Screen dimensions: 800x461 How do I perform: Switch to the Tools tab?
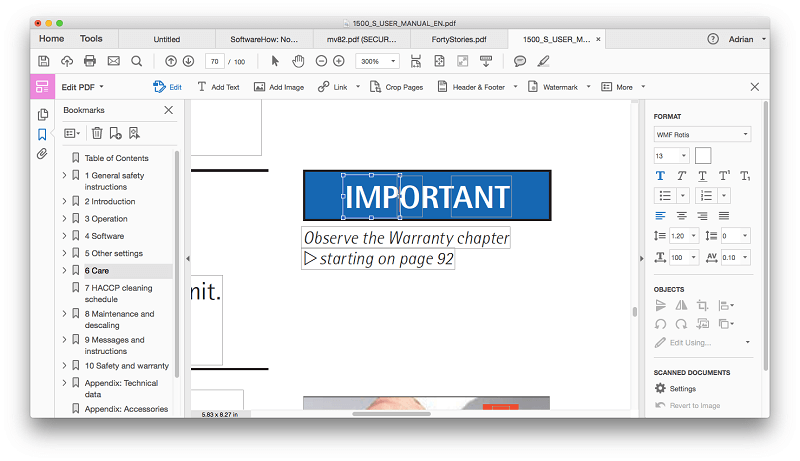91,39
